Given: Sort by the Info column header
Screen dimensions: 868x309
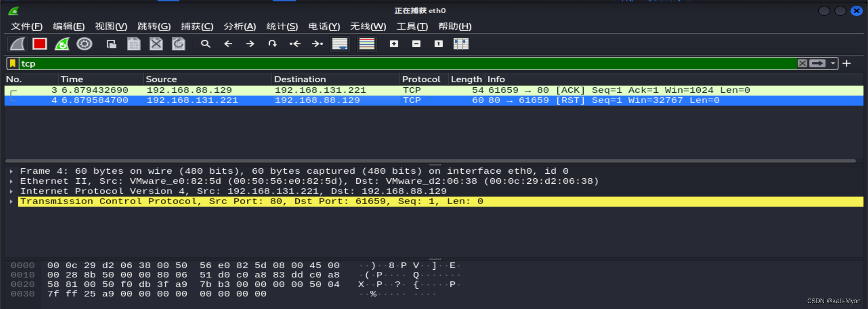Looking at the screenshot, I should (x=674, y=79).
